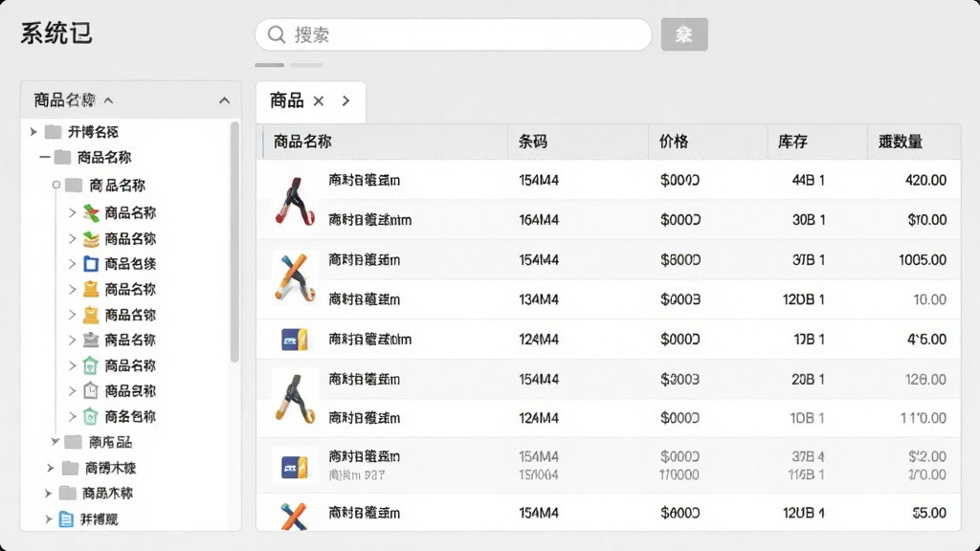Click barcode cell 134M4
This screenshot has height=551, width=980.
click(539, 299)
